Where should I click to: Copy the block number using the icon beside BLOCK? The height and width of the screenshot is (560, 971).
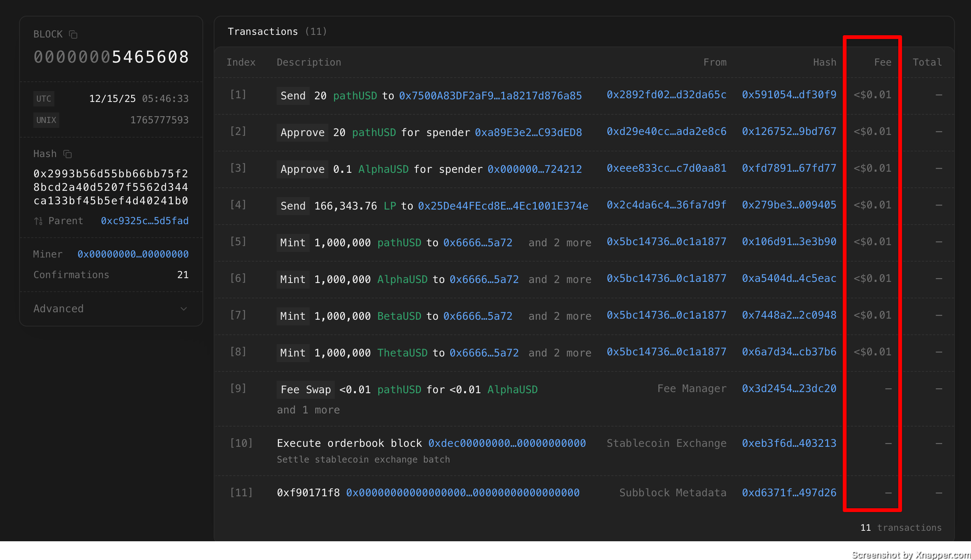(x=73, y=34)
